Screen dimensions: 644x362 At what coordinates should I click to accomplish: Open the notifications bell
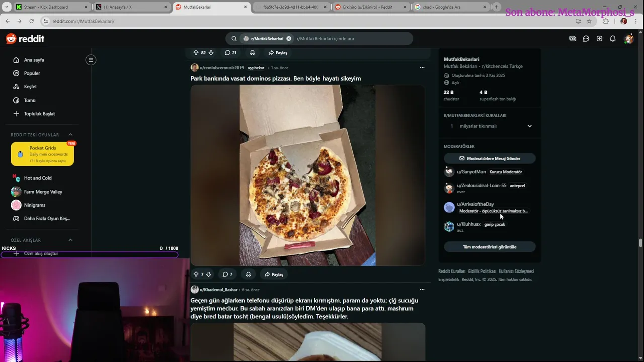(x=613, y=39)
